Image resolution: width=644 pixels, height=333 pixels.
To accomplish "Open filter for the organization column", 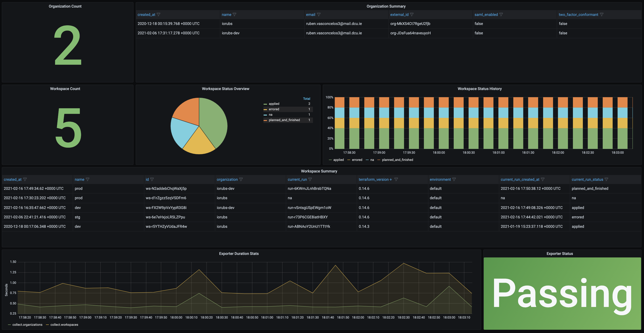I will click(241, 179).
